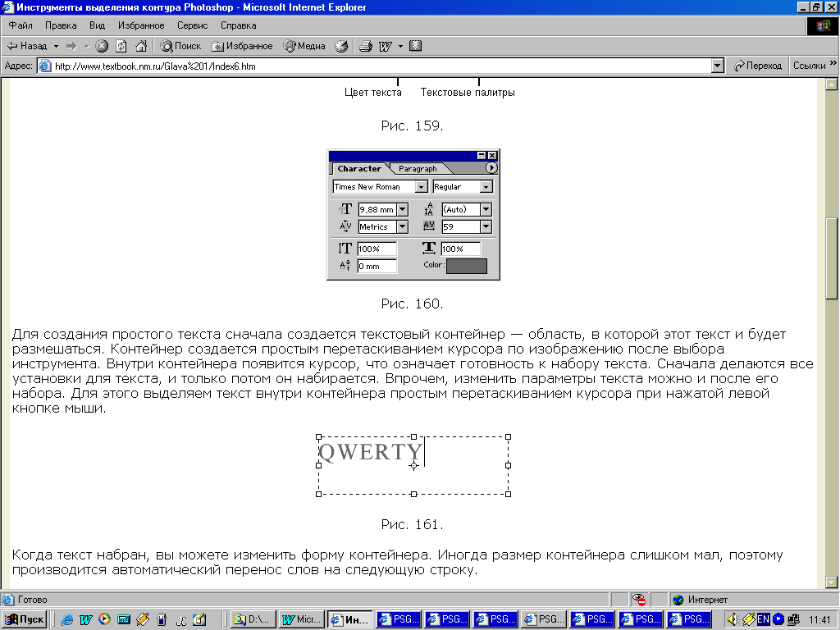The image size is (840, 630).
Task: Click the Интернет zone status bar entry
Action: click(700, 600)
